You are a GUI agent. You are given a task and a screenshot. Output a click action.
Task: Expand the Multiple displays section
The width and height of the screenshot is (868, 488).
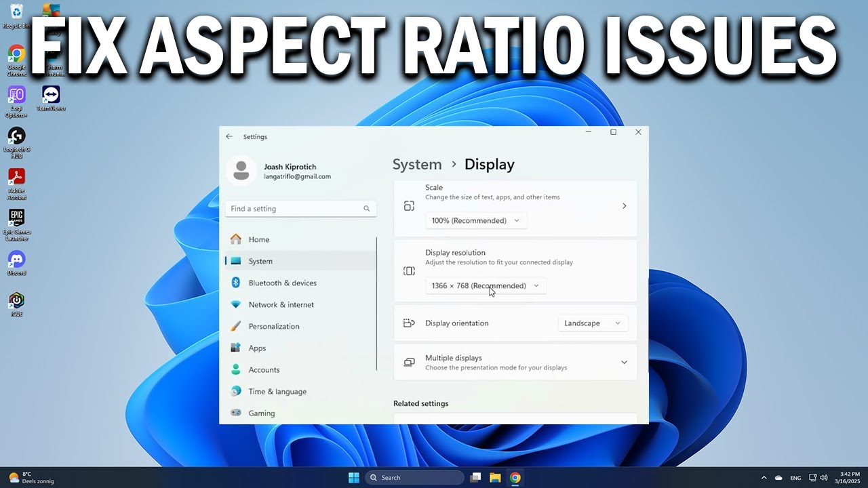pos(624,362)
